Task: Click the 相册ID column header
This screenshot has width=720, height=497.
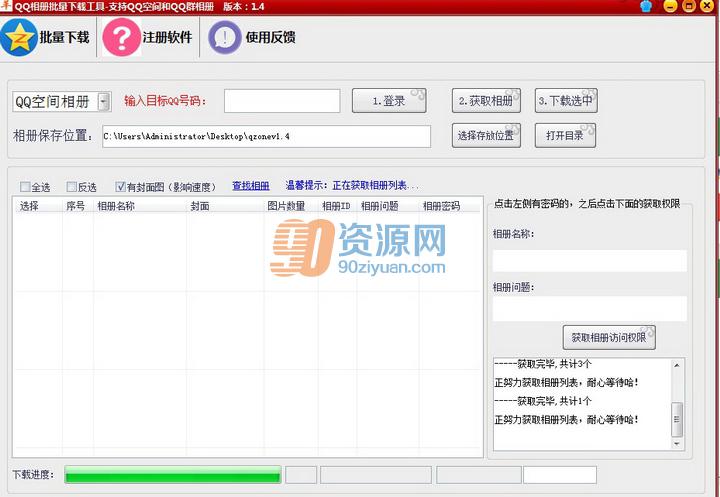Action: (336, 206)
